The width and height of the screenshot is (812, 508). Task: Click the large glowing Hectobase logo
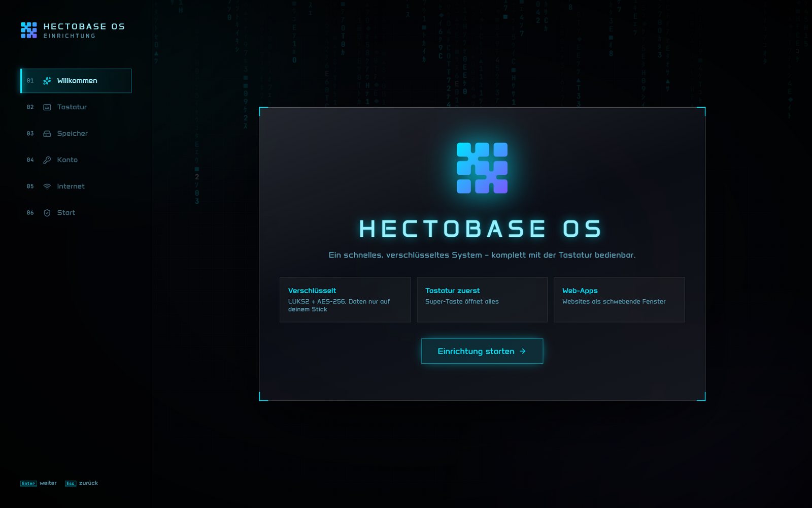pos(482,168)
